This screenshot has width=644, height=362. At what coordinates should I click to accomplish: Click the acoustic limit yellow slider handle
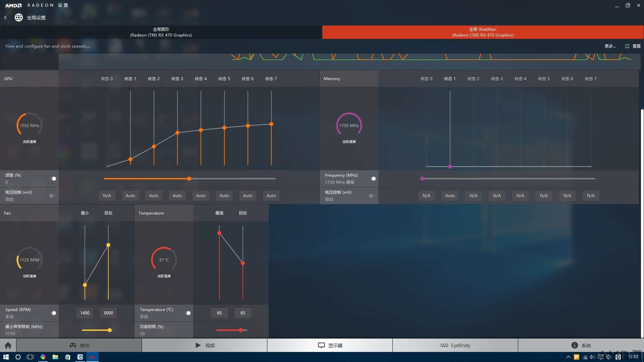(x=110, y=330)
